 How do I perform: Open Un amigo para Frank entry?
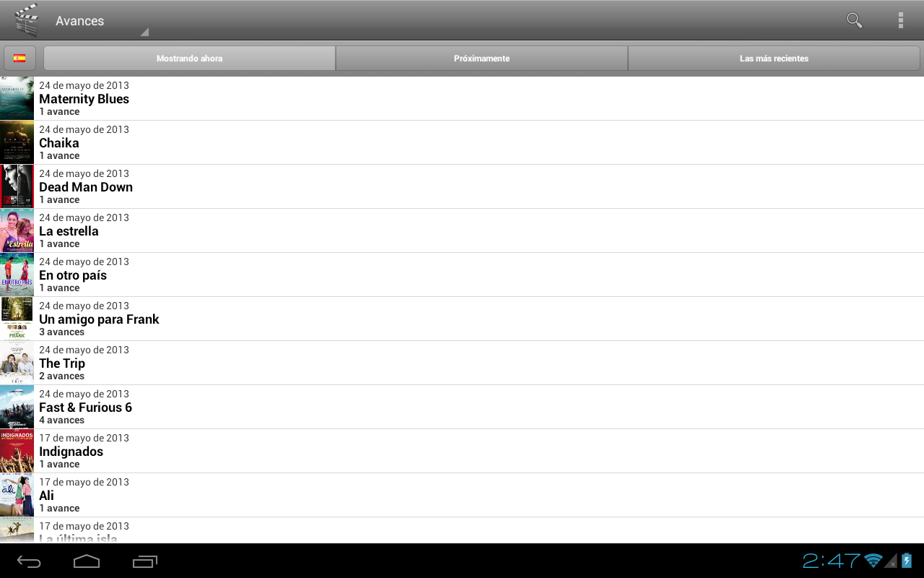[462, 319]
